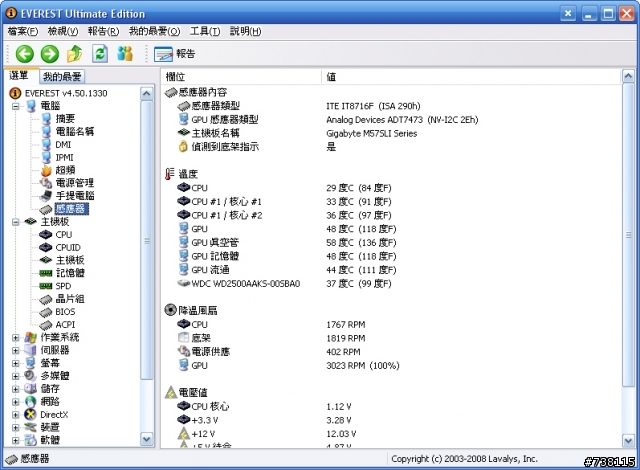Expand the 網路 tree node
Viewport: 640px width, 470px height.
[16, 402]
